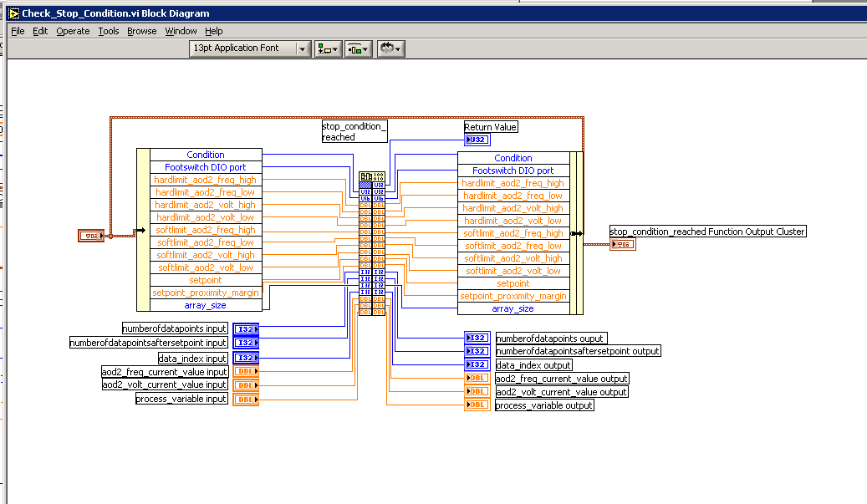
Task: Open the Reorder objects toolbar dropdown
Action: 390,48
